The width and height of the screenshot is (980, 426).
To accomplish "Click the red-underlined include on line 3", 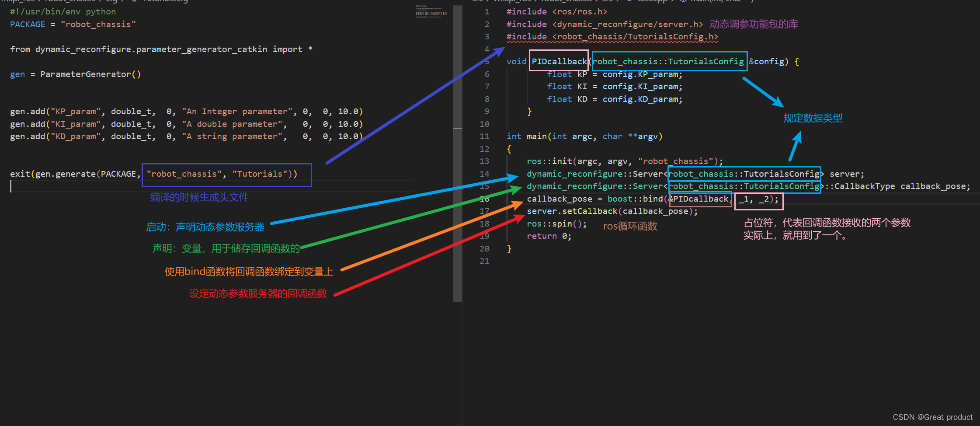I will [612, 37].
